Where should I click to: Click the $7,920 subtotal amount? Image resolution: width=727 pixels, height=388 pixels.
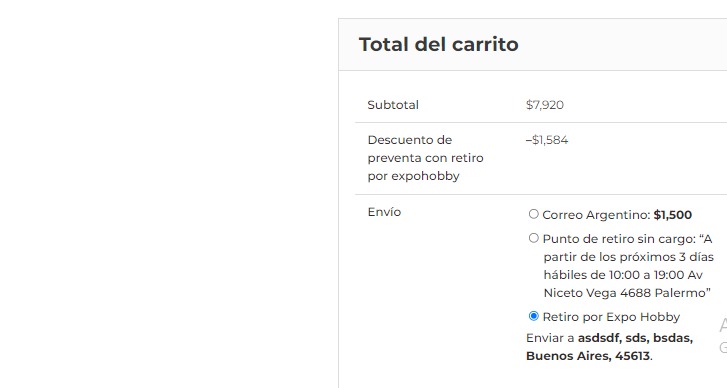pos(545,105)
